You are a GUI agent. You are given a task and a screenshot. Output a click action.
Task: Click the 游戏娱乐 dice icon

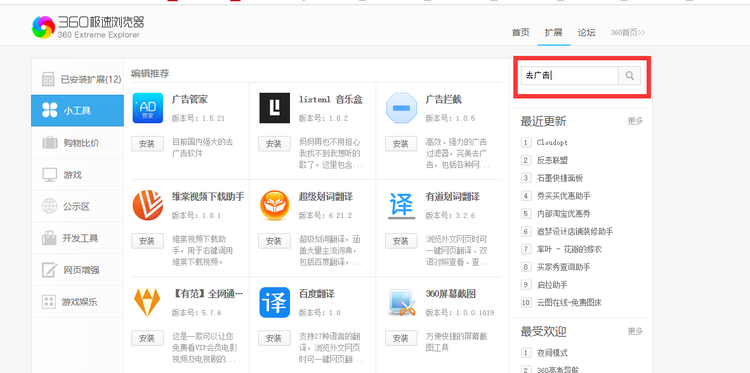(x=49, y=302)
